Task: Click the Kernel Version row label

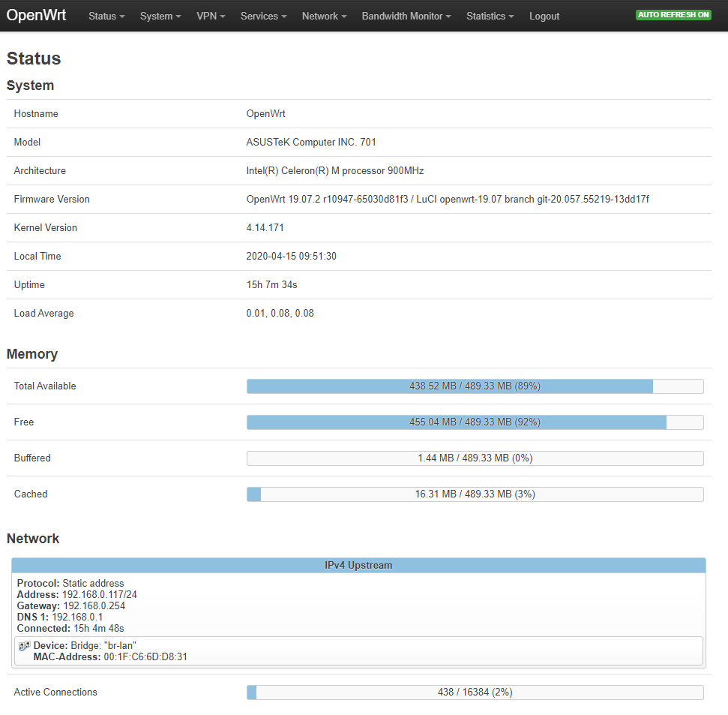Action: [46, 227]
